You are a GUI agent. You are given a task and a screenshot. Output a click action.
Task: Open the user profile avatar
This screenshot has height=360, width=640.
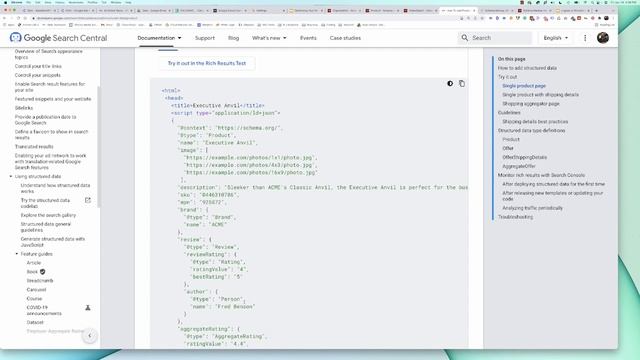[603, 38]
